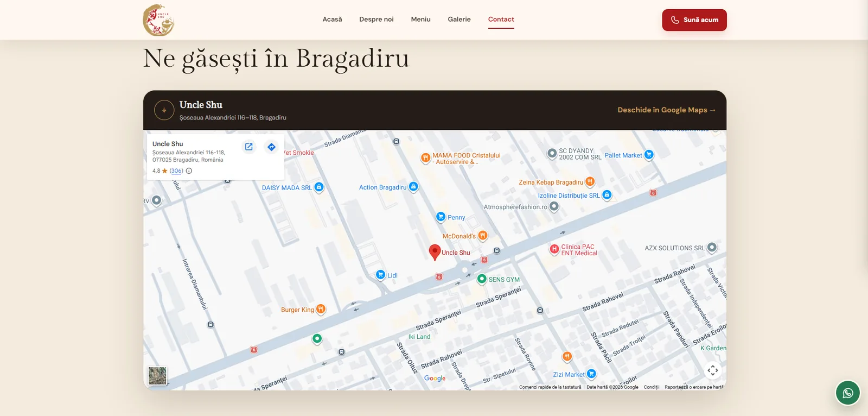This screenshot has height=416, width=868.
Task: Open Deschide în Google Maps link
Action: 667,110
